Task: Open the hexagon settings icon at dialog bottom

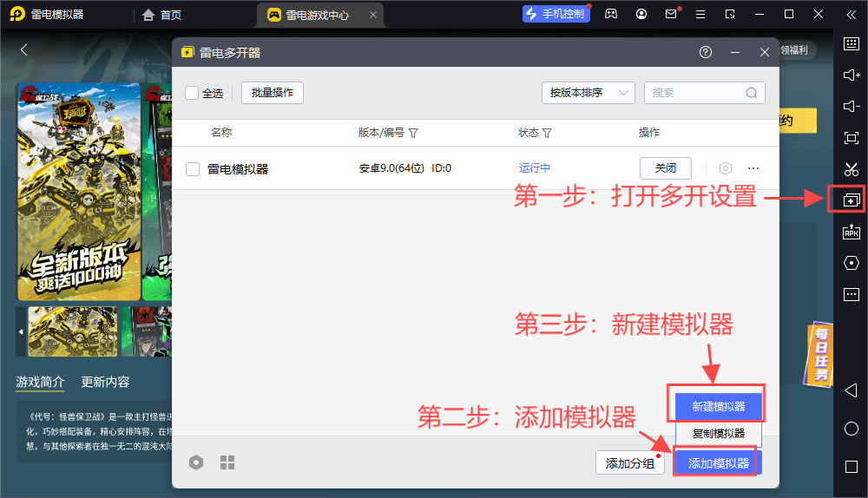Action: click(x=196, y=462)
